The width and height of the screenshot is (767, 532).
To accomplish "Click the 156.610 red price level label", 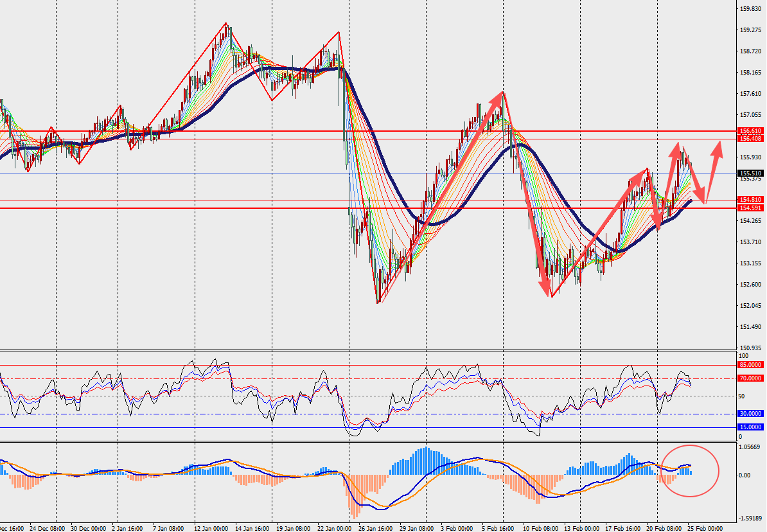I will pyautogui.click(x=750, y=130).
